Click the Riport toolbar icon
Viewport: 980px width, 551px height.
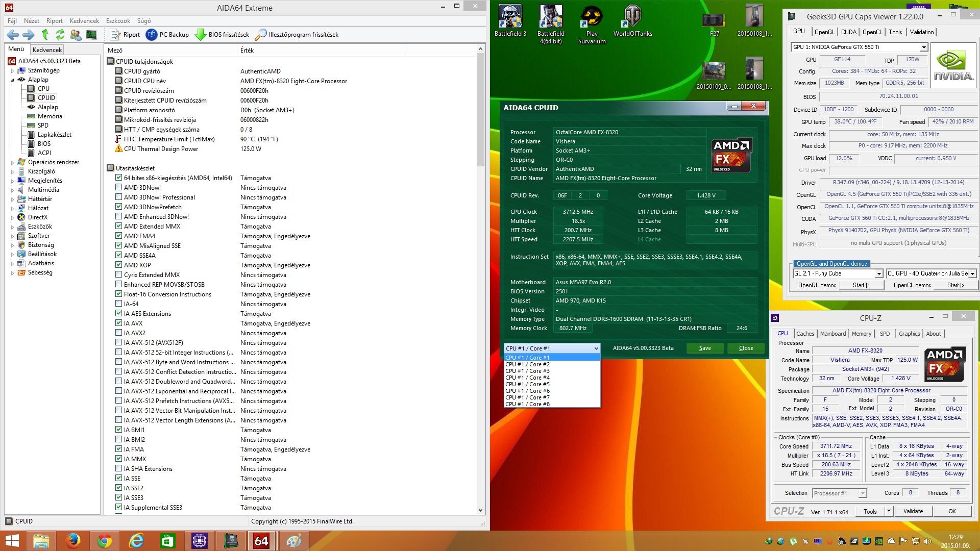click(x=115, y=35)
